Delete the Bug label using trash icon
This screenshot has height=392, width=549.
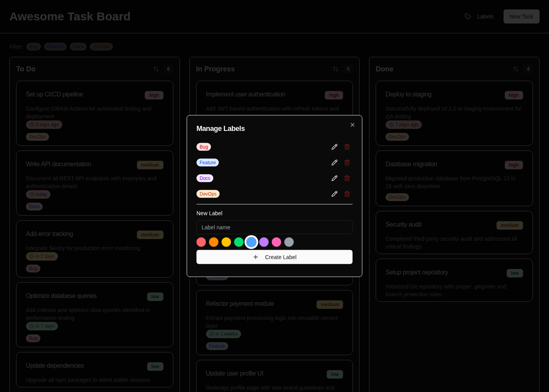347,147
